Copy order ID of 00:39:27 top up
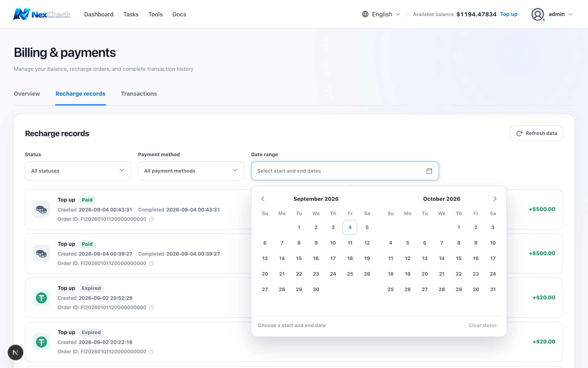The width and height of the screenshot is (588, 368). pyautogui.click(x=151, y=263)
